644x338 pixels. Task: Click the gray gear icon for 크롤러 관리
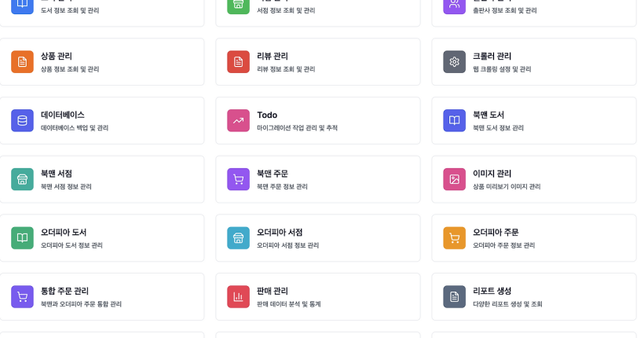pyautogui.click(x=454, y=61)
